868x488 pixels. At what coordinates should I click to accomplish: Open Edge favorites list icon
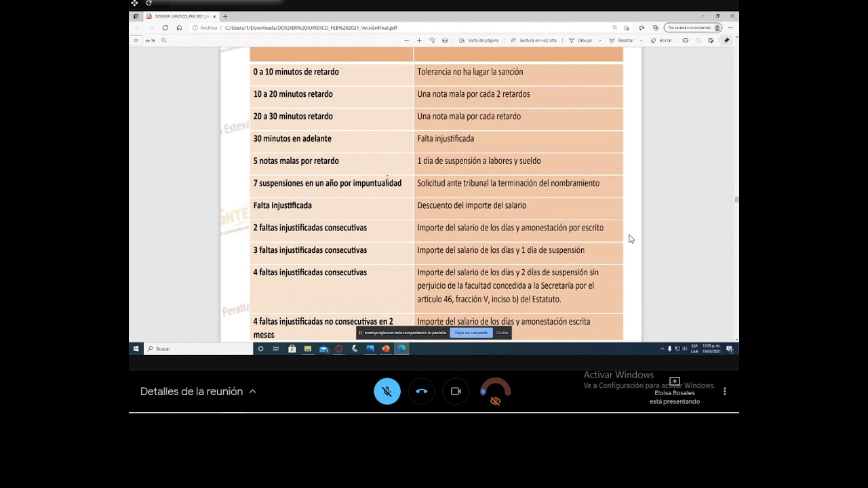point(642,28)
